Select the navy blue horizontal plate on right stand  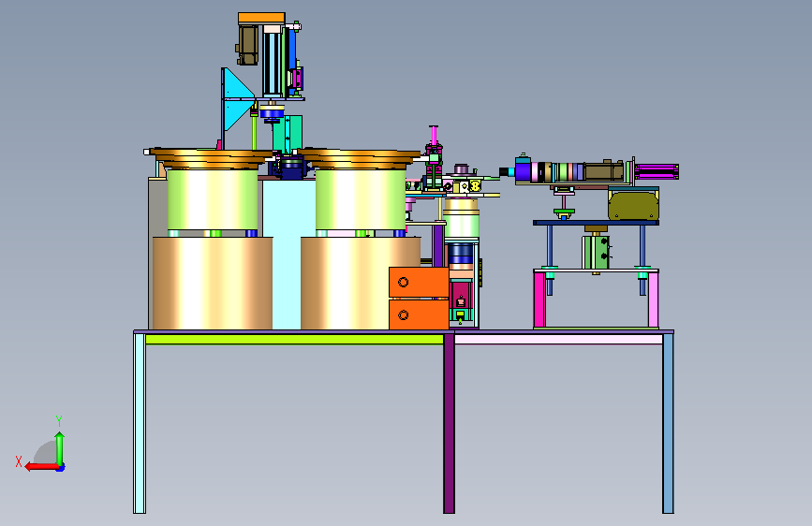click(x=596, y=223)
